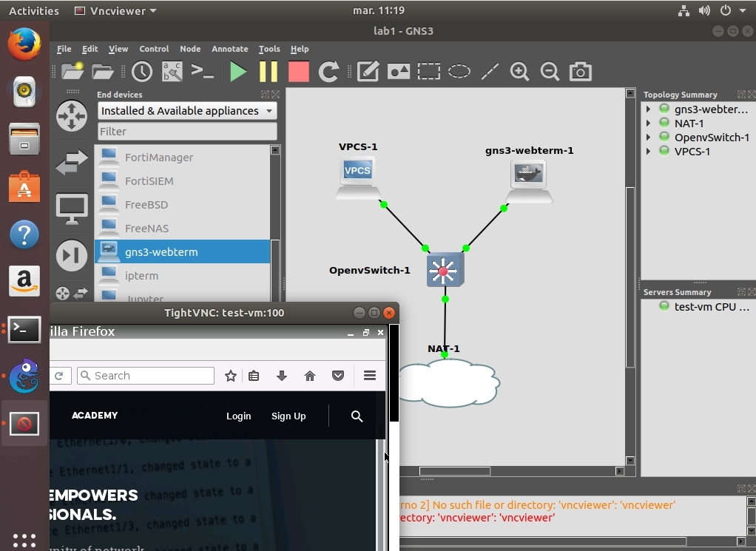Suspend all nodes with yellow pause button
This screenshot has width=756, height=551.
pyautogui.click(x=269, y=71)
